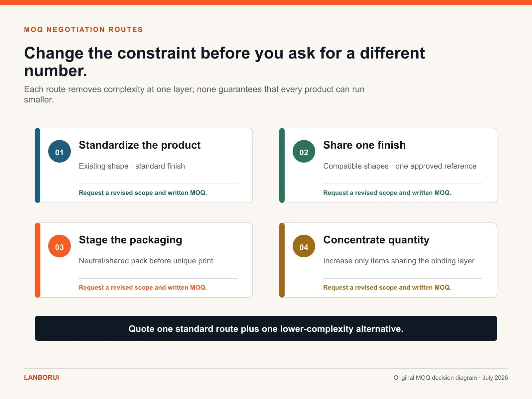This screenshot has width=532, height=399.
Task: Click the blue Request a revised scope link
Action: pyautogui.click(x=143, y=193)
